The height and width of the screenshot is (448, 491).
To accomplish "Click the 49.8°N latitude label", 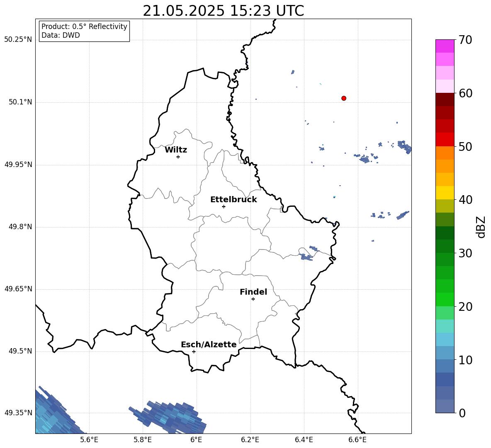I will point(20,227).
